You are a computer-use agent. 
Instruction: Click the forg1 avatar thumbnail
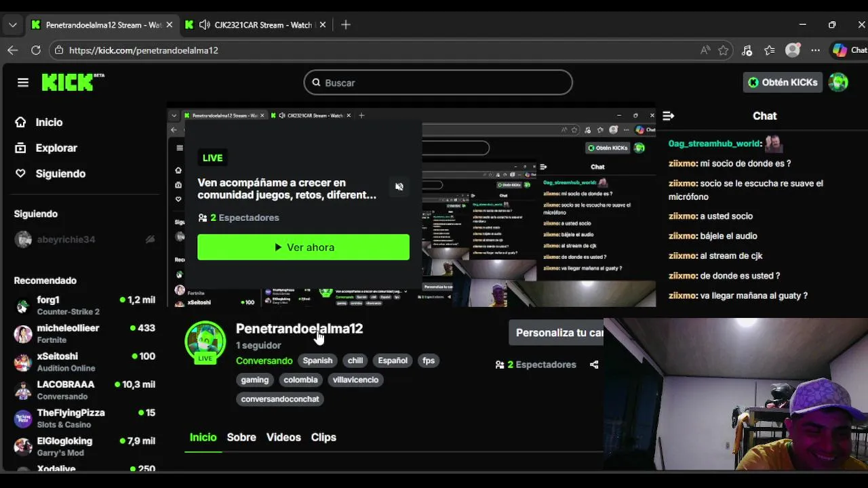(x=23, y=306)
